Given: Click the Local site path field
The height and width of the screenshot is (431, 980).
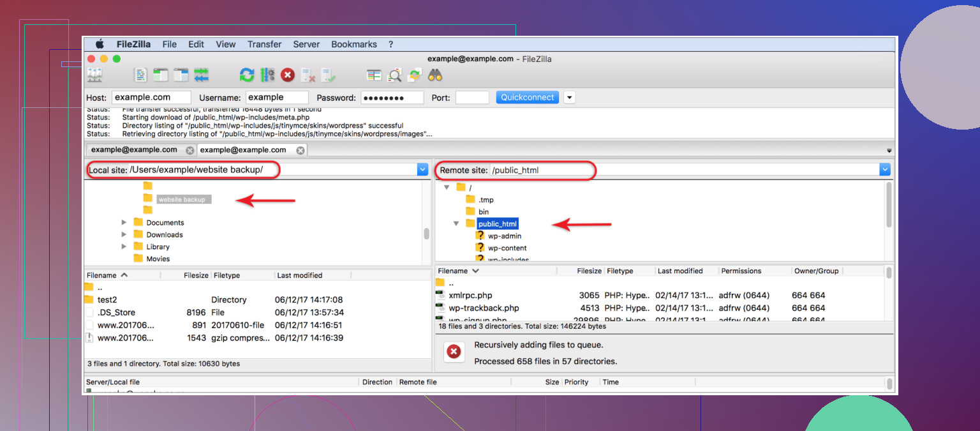Looking at the screenshot, I should pyautogui.click(x=272, y=169).
